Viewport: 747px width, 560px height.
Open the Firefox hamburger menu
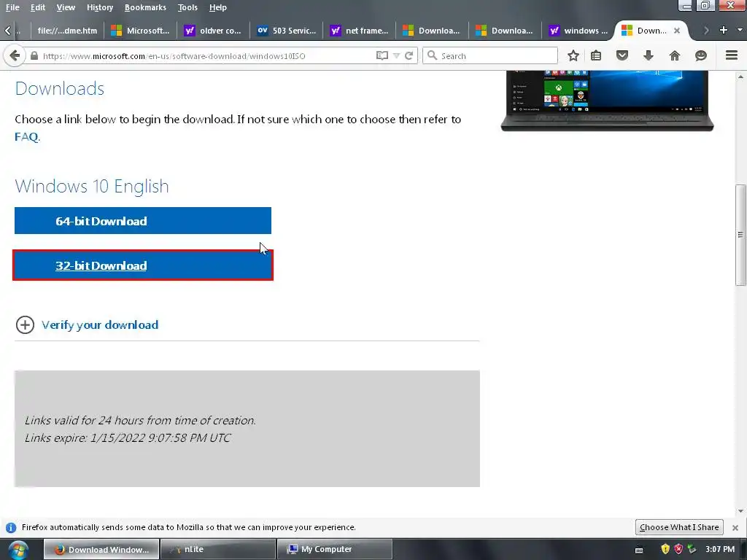(732, 55)
